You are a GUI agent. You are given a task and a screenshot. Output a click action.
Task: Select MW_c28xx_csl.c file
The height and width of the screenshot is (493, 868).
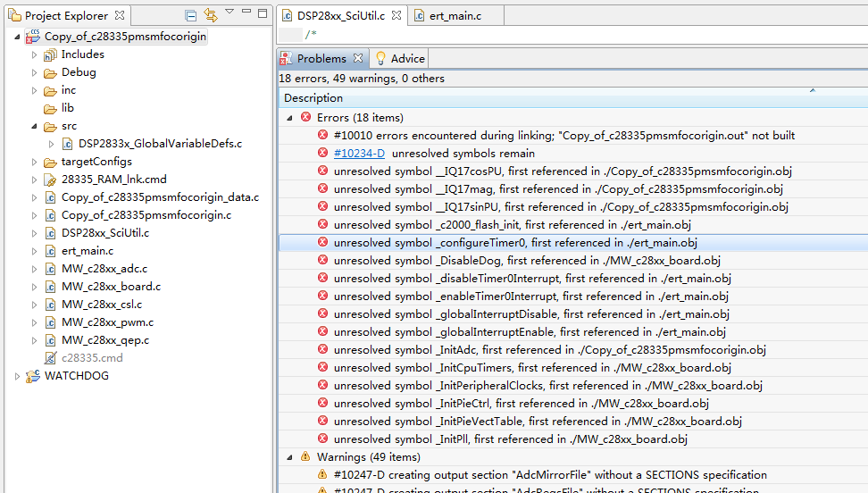(x=101, y=305)
